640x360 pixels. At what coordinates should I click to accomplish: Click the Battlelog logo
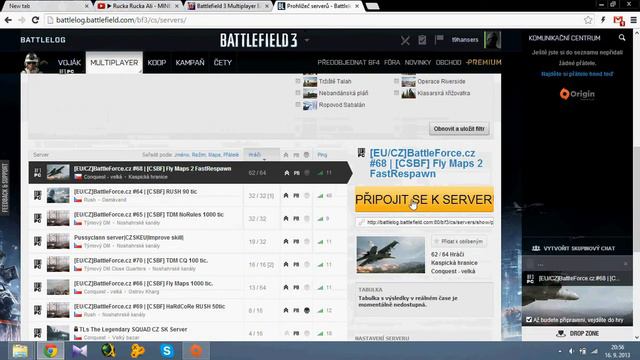click(x=43, y=40)
